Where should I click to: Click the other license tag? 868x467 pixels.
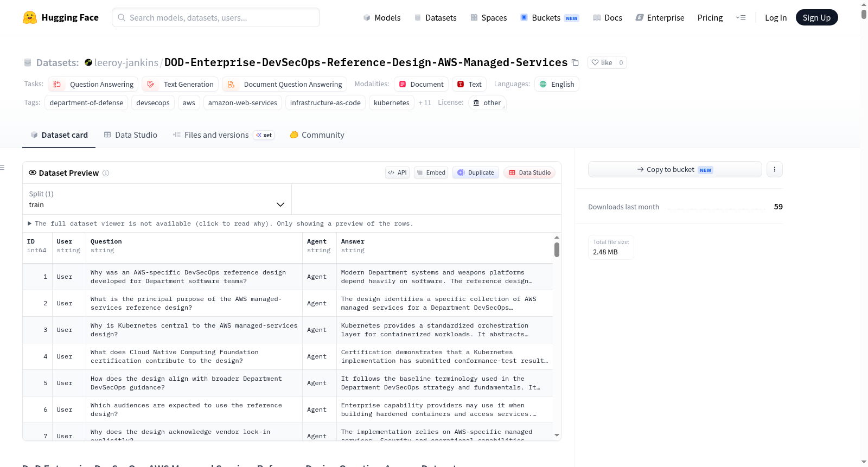point(487,103)
